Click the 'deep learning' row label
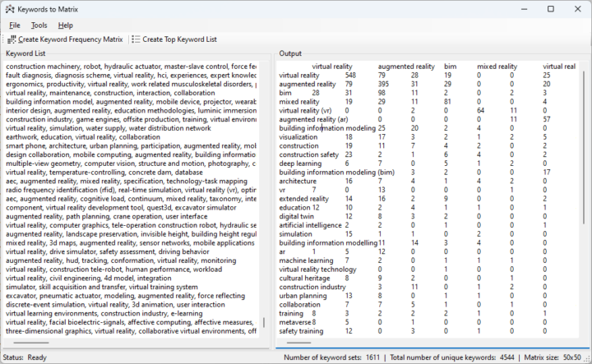This screenshot has width=592, height=364. pyautogui.click(x=300, y=164)
